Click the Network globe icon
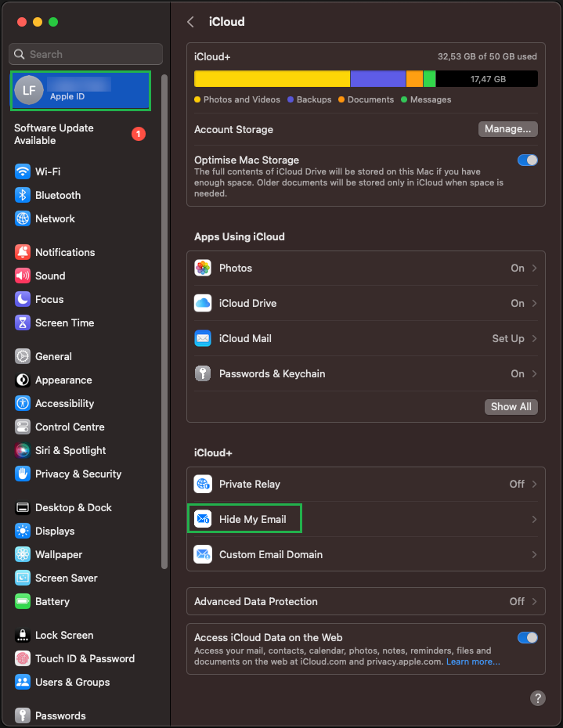Image resolution: width=563 pixels, height=728 pixels. [x=22, y=218]
